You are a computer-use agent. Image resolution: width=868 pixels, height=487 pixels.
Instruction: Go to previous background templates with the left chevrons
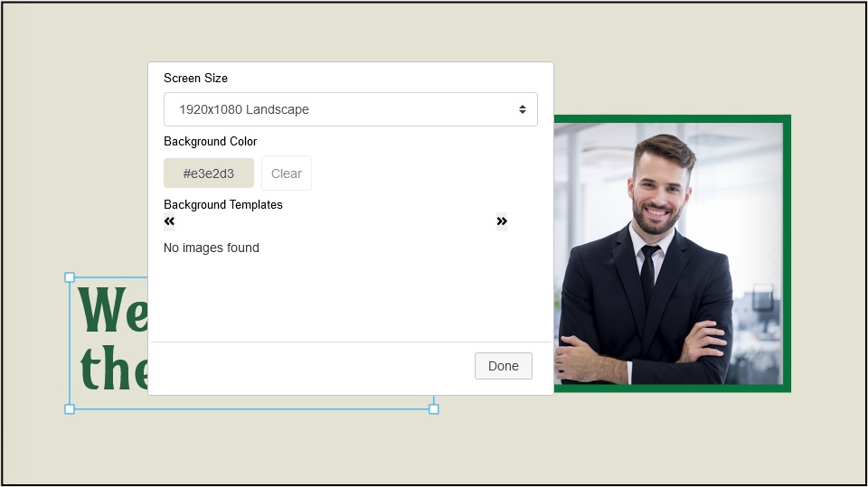169,221
